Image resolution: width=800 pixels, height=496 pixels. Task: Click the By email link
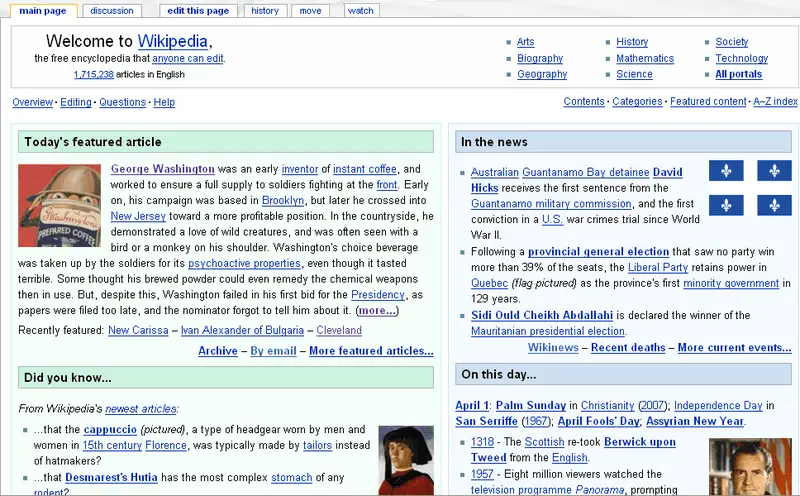coord(273,351)
